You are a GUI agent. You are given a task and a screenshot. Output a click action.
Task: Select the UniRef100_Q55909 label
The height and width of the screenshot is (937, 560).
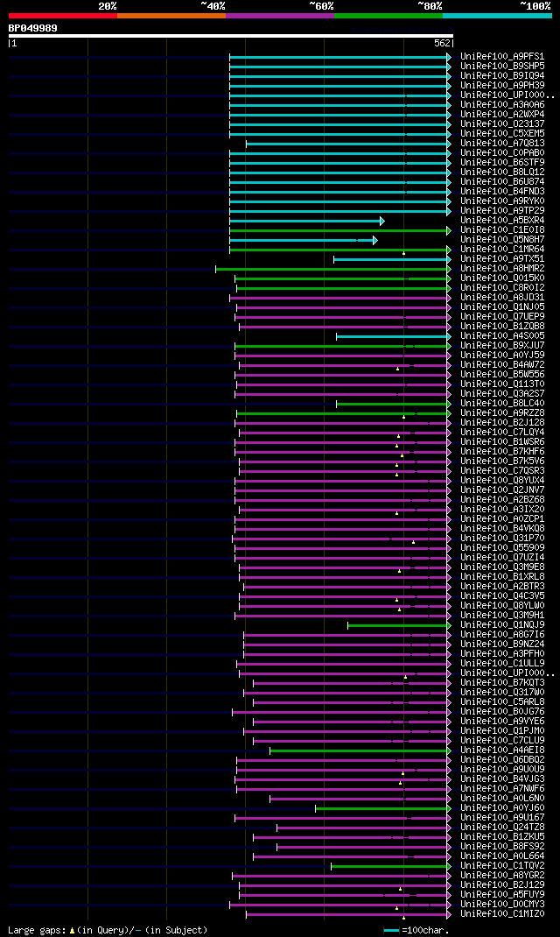pos(502,548)
